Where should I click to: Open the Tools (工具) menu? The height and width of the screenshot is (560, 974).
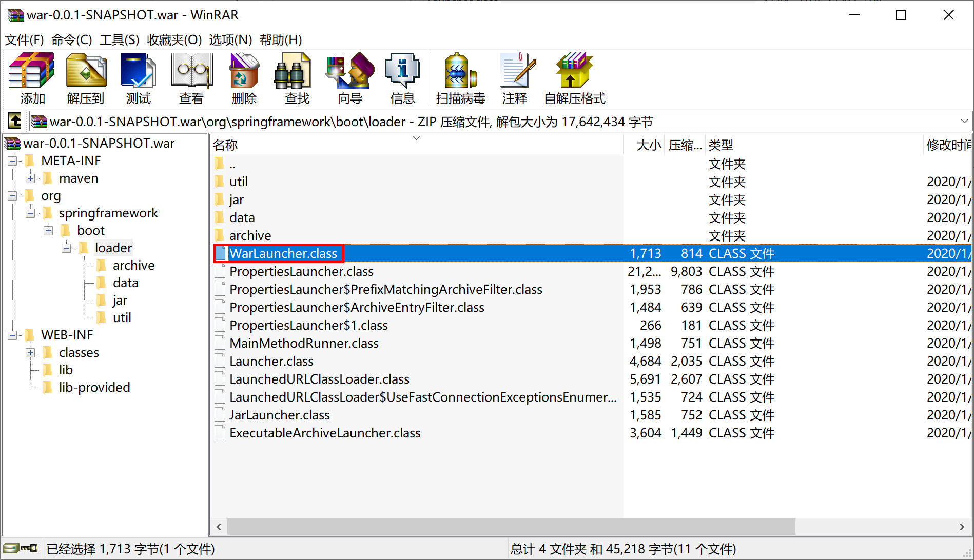point(119,39)
